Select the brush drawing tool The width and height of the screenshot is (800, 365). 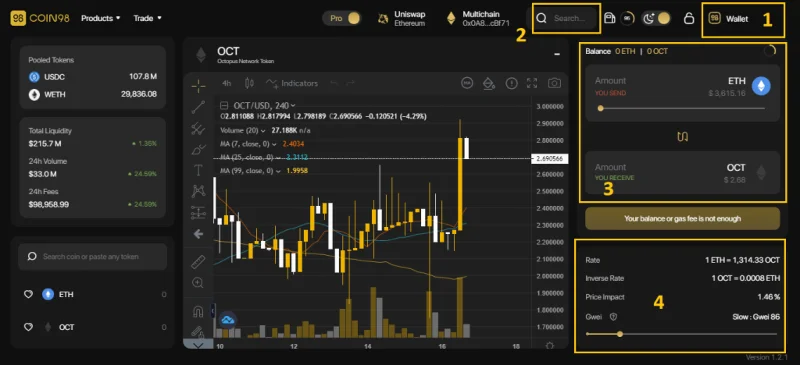[198, 150]
